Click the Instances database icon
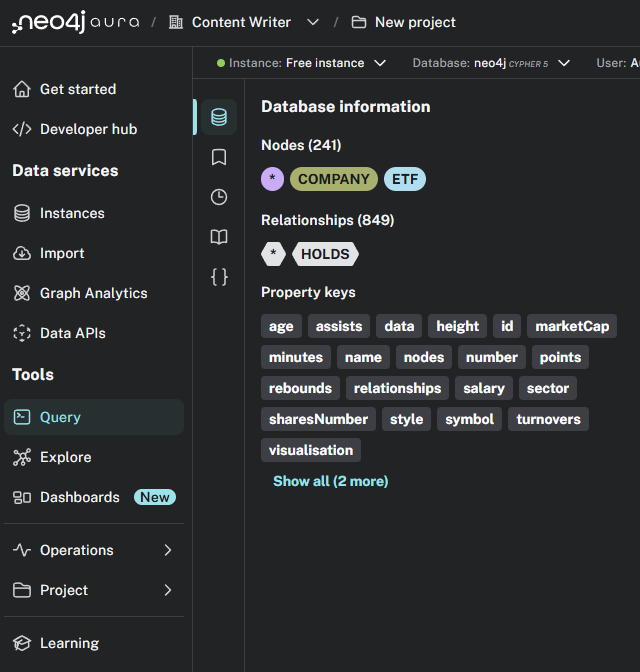The height and width of the screenshot is (672, 640). pyautogui.click(x=22, y=213)
